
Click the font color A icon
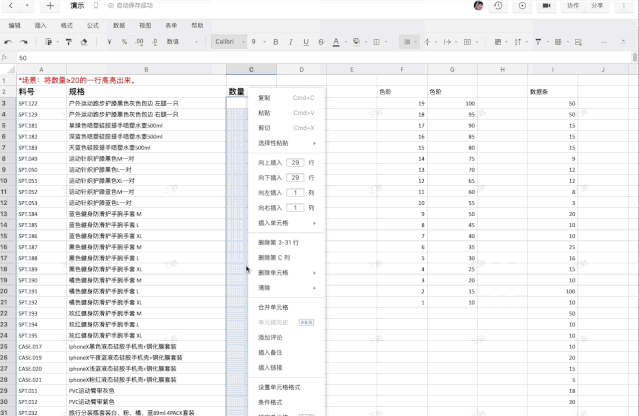336,42
